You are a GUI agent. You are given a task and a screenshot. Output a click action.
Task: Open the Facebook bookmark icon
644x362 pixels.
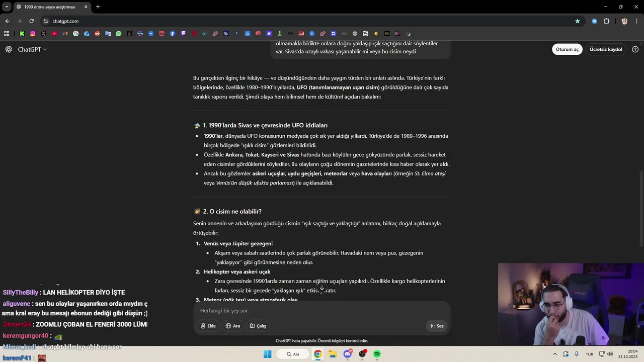coord(172,34)
